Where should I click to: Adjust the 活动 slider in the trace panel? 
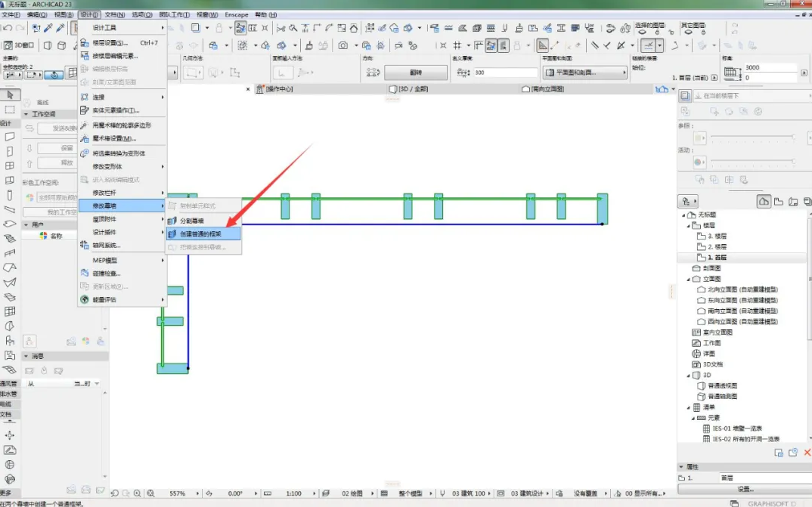[x=752, y=162]
